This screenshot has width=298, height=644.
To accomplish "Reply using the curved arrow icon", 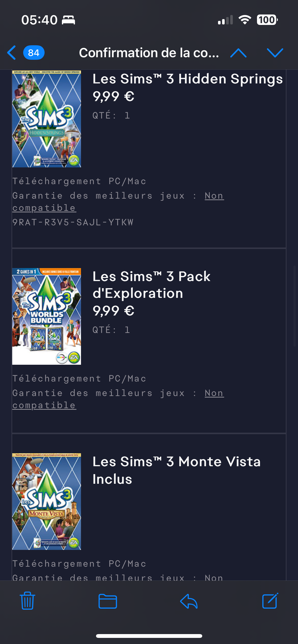I will [189, 601].
